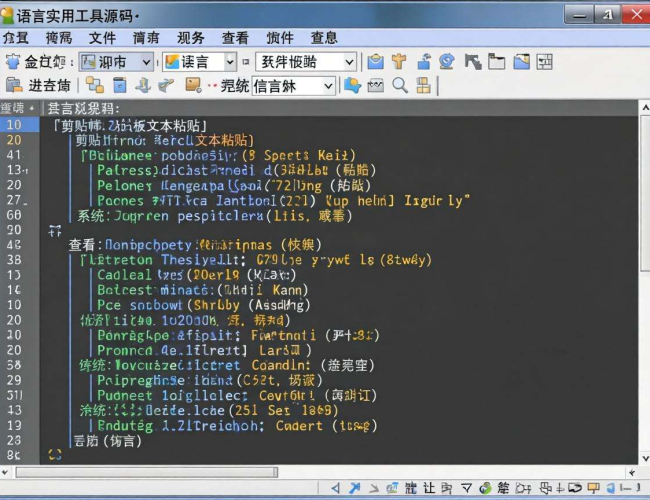Click the blue document icon in second toolbar
The height and width of the screenshot is (500, 650).
point(119,85)
